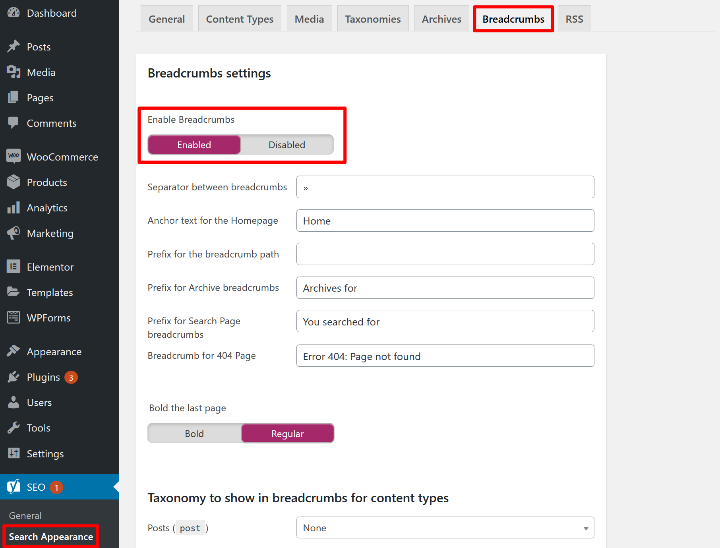Click the Posts pushpin icon
Image resolution: width=720 pixels, height=548 pixels.
13,47
